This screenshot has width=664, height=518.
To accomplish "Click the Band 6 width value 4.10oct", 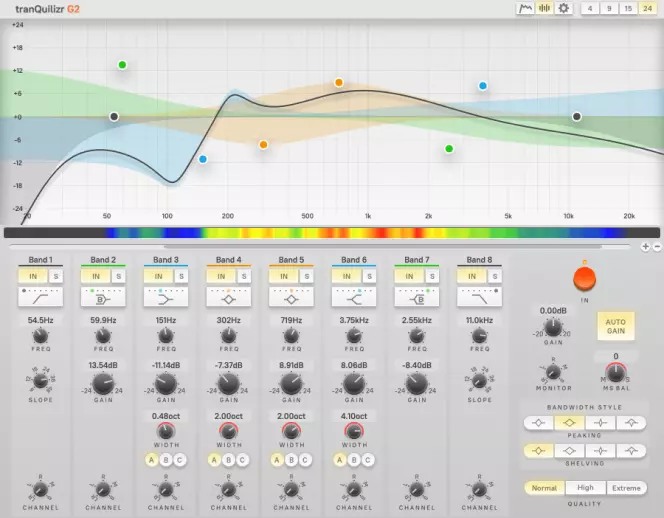I will [354, 416].
